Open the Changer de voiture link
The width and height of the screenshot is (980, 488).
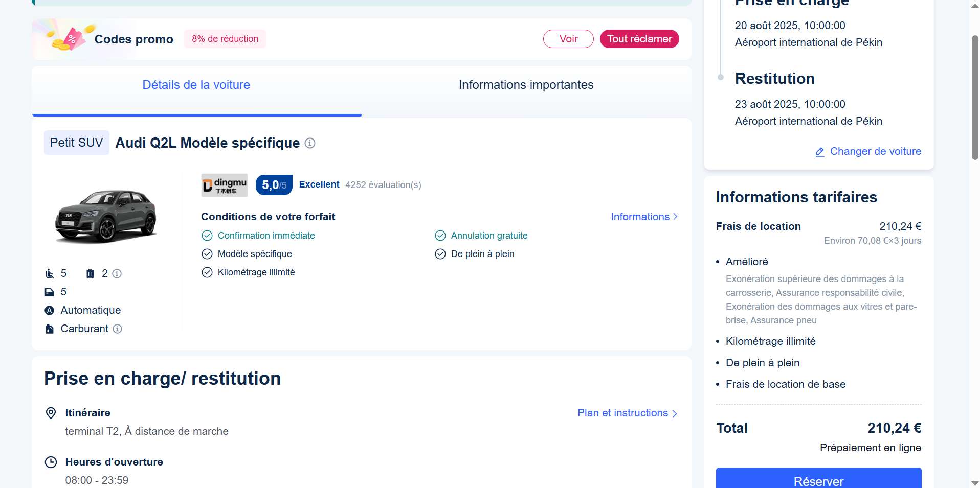coord(875,151)
